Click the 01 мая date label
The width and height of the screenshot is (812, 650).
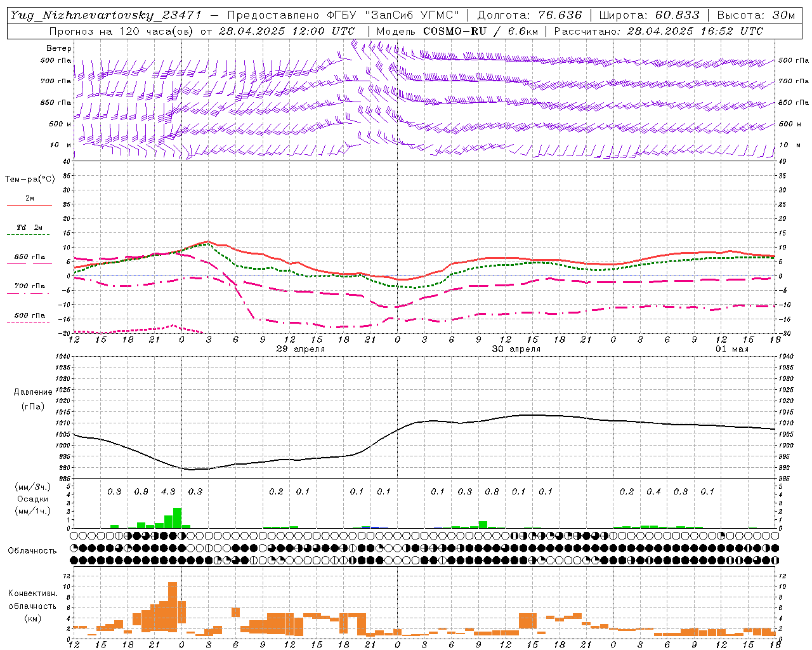(x=732, y=349)
